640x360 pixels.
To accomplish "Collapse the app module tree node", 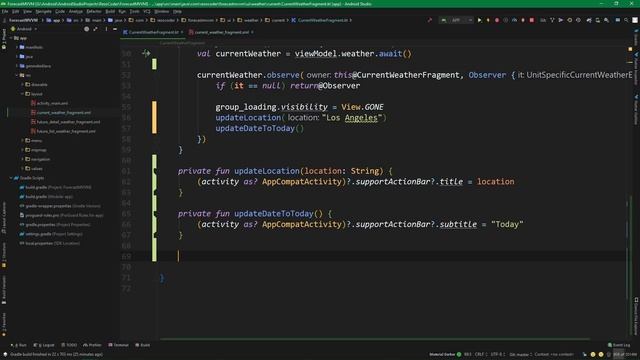I will pos(11,38).
